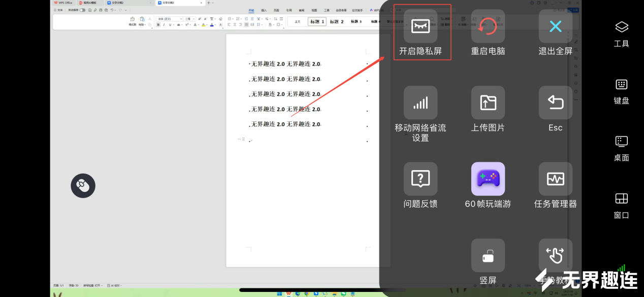Switch to the 文字文稿2 document tab
Viewport: 644px width, 297px height.
[x=129, y=3]
